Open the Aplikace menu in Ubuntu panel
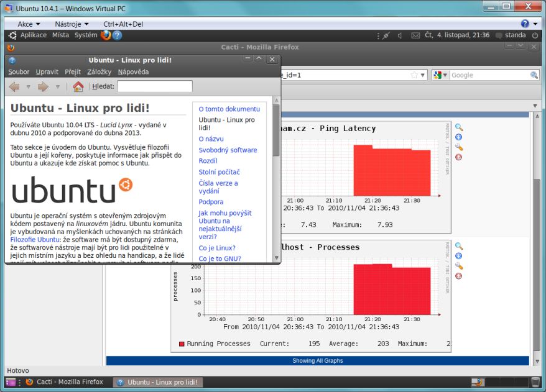546x392 pixels. [34, 35]
